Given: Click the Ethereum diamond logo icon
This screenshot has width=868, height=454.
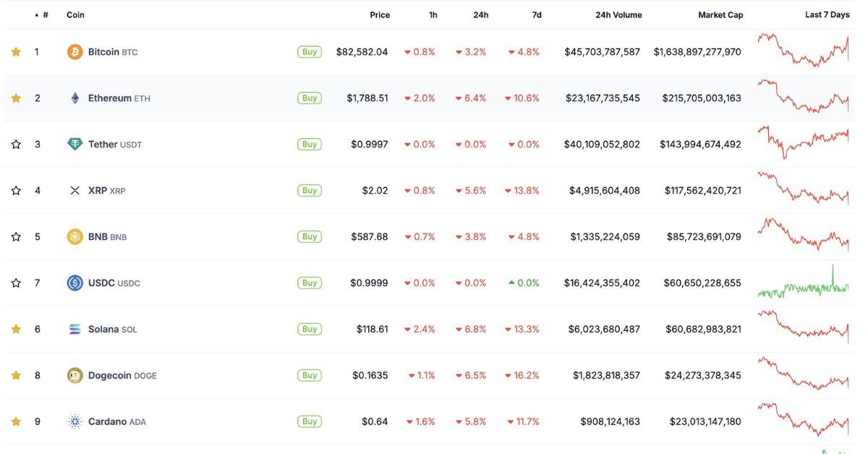Looking at the screenshot, I should (75, 98).
